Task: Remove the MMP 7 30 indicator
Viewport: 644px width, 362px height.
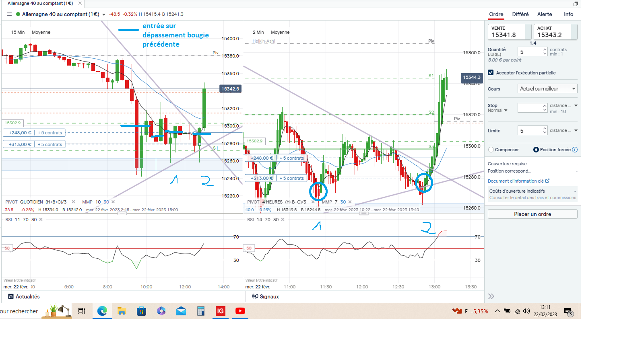Action: 350,202
